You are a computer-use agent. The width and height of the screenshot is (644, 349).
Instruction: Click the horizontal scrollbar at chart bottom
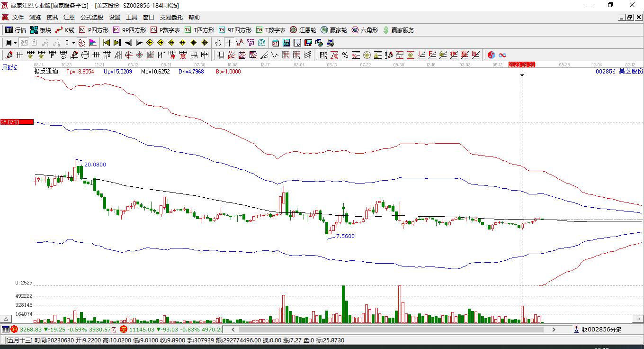point(393,329)
